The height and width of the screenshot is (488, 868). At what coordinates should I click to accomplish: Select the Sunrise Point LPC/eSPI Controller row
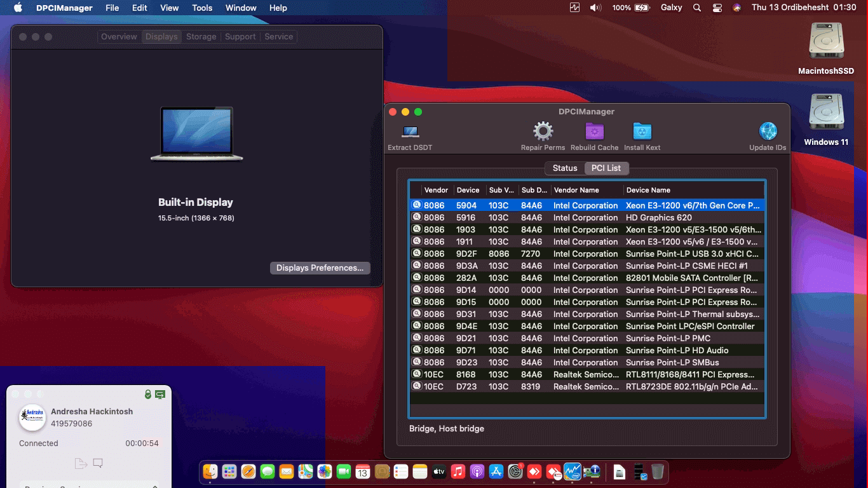click(587, 326)
